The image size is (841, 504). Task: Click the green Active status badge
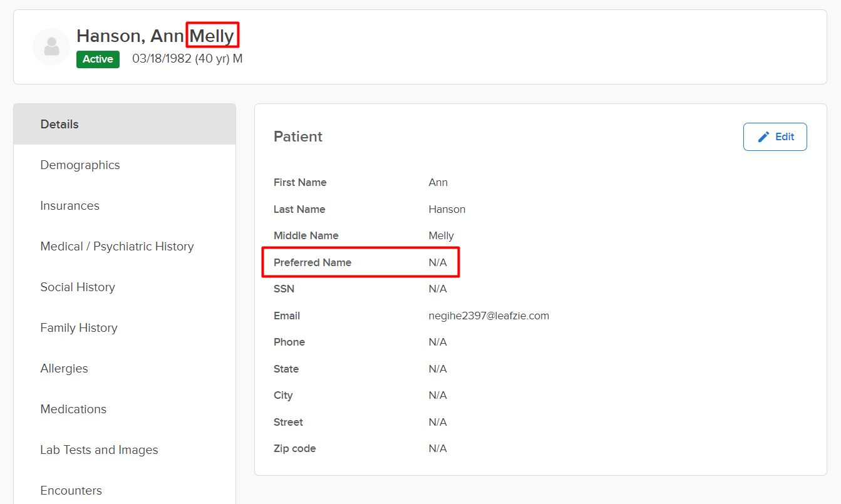pos(98,59)
